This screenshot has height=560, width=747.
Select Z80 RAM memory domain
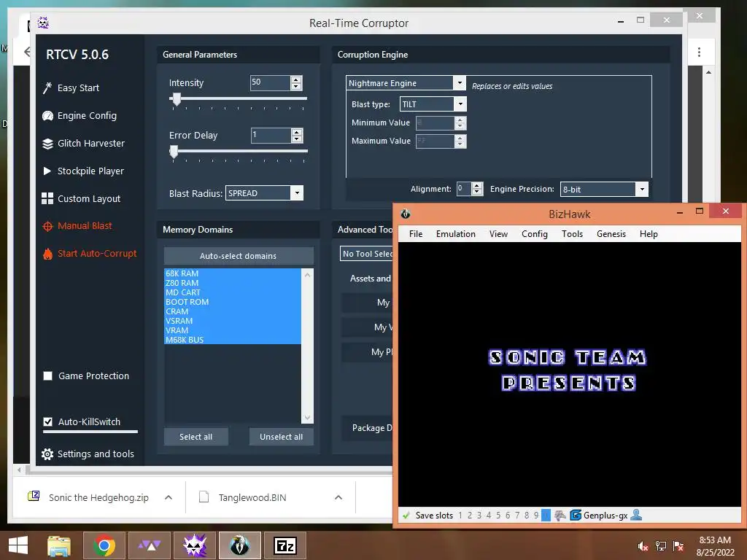coord(233,283)
